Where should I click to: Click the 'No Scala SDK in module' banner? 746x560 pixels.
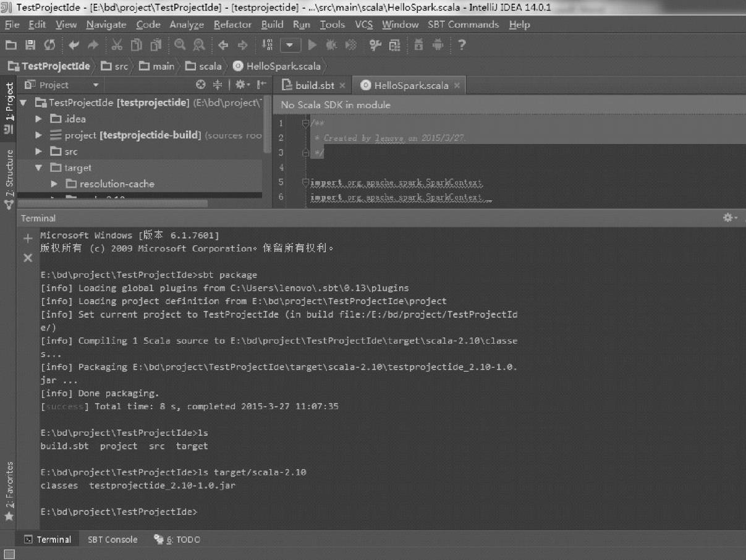[x=509, y=104]
